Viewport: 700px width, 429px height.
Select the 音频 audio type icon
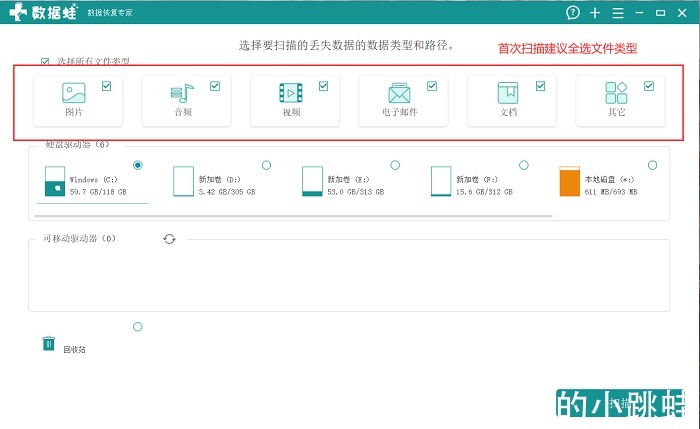click(182, 93)
